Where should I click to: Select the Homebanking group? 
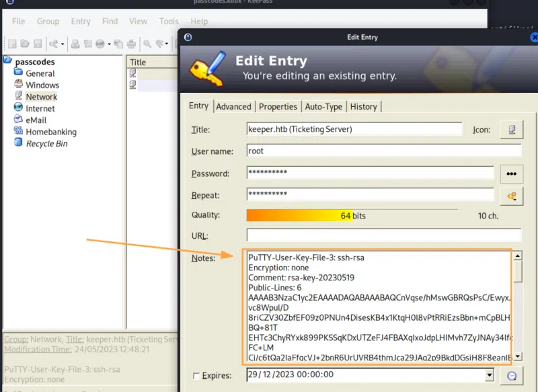(x=51, y=132)
